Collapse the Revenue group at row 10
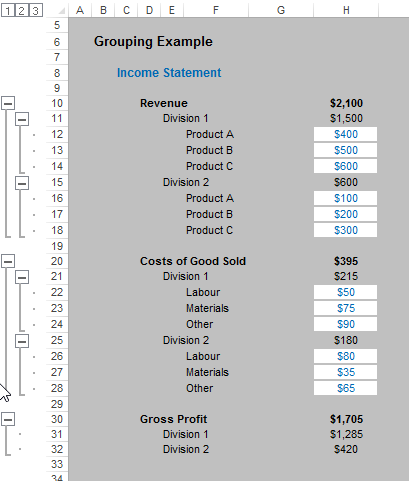The height and width of the screenshot is (481, 409). pyautogui.click(x=8, y=103)
